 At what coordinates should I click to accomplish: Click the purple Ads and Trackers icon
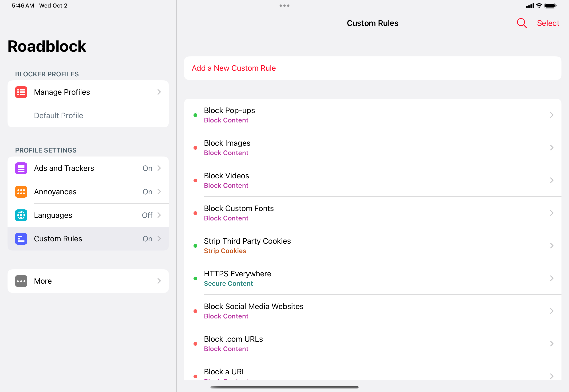(x=21, y=168)
